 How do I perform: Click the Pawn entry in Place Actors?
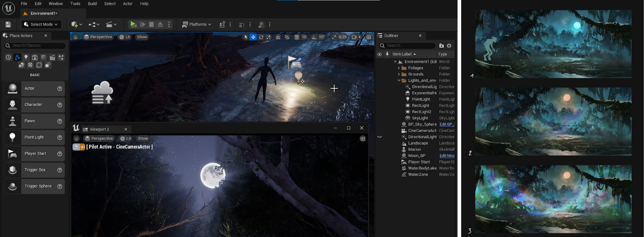point(34,121)
